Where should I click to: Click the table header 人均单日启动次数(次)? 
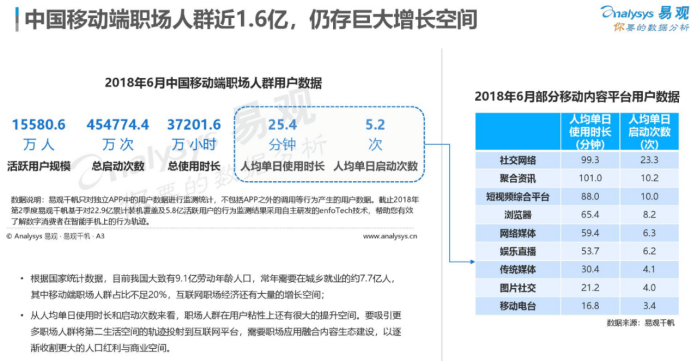(649, 132)
